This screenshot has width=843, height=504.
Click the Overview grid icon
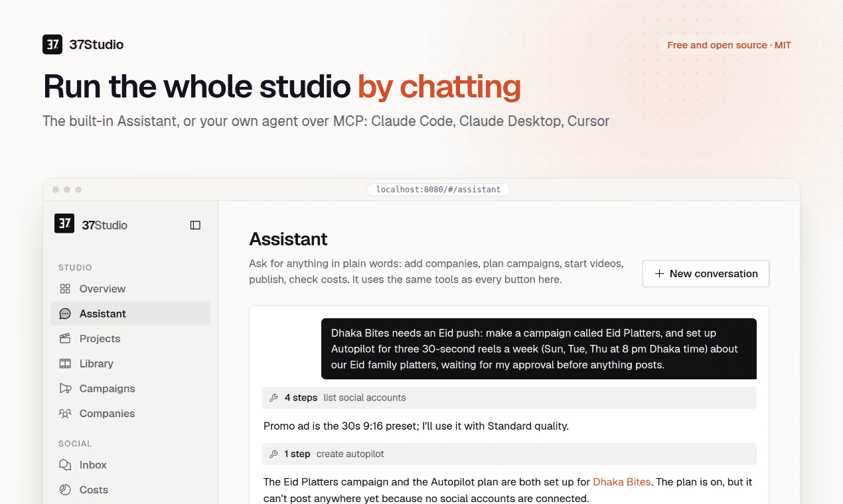tap(65, 288)
